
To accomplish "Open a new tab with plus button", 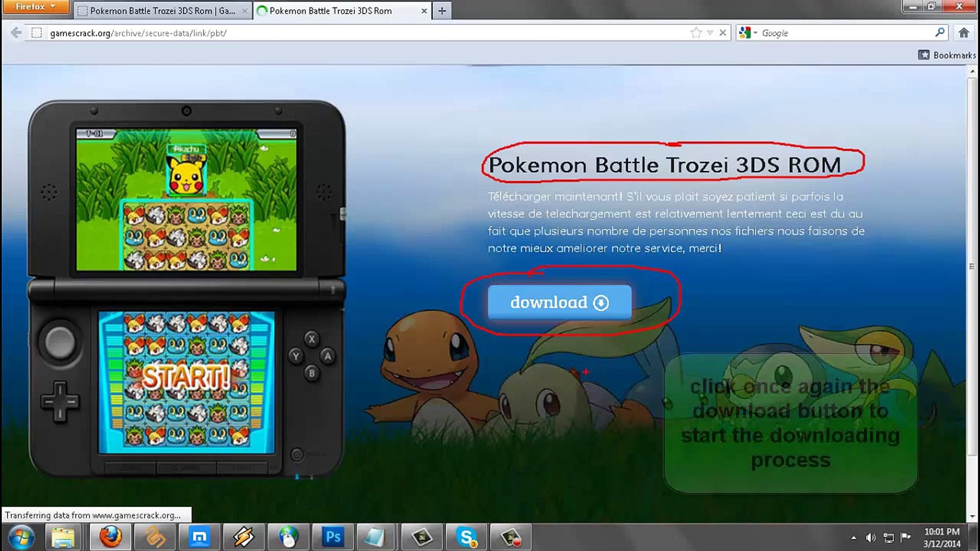I will 442,10.
